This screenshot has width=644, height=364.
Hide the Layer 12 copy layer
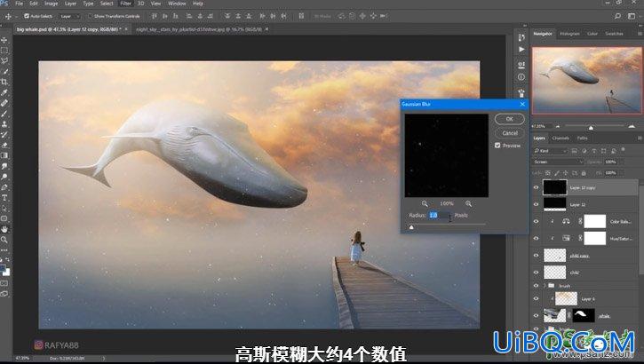(x=536, y=187)
